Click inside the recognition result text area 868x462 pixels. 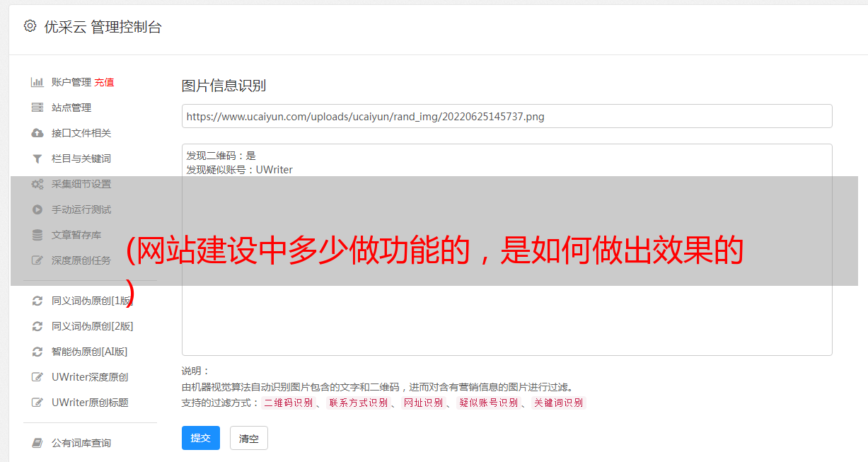tap(507, 250)
